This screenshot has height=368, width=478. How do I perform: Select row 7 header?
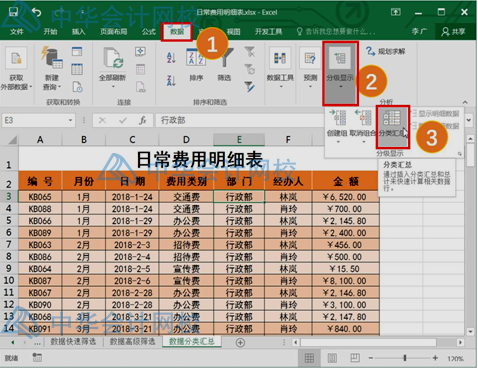[9, 245]
